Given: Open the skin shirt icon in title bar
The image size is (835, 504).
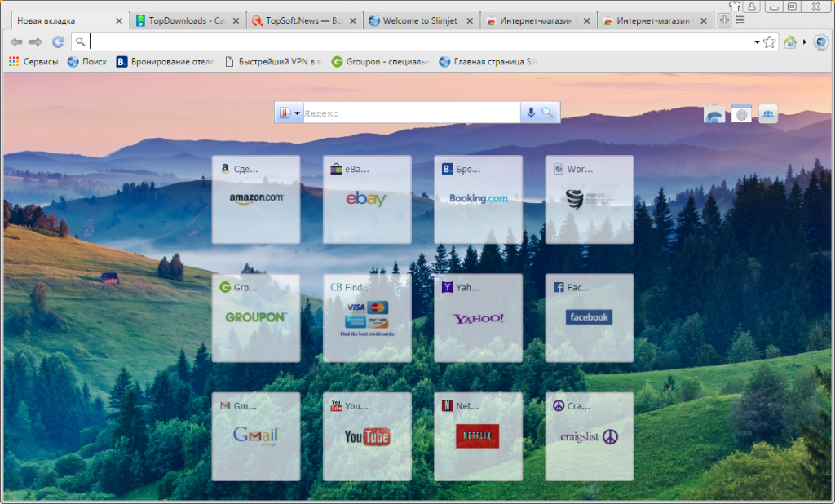Looking at the screenshot, I should [735, 6].
